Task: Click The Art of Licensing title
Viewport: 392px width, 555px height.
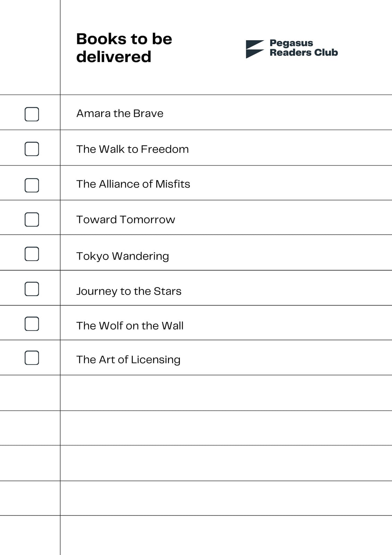Action: point(128,360)
